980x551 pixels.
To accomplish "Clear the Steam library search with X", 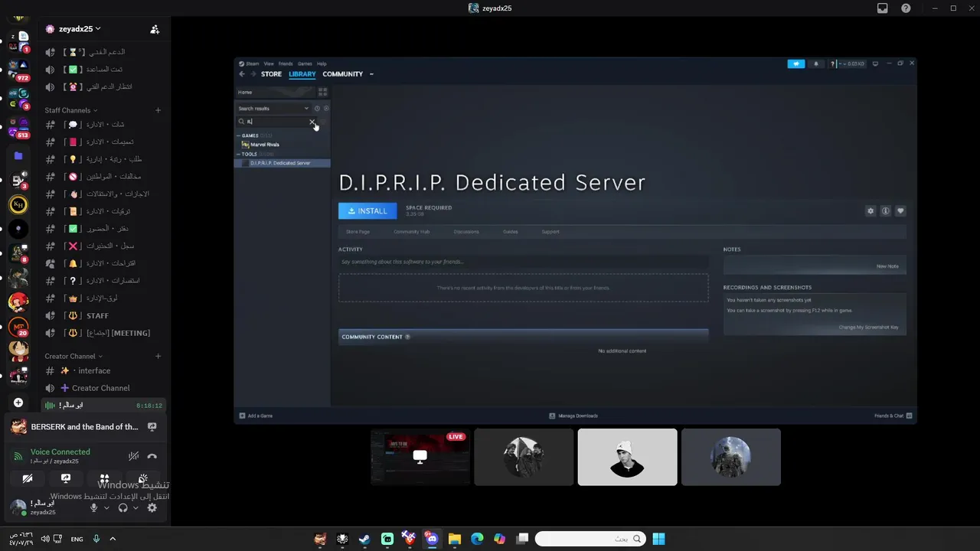I will [x=312, y=122].
